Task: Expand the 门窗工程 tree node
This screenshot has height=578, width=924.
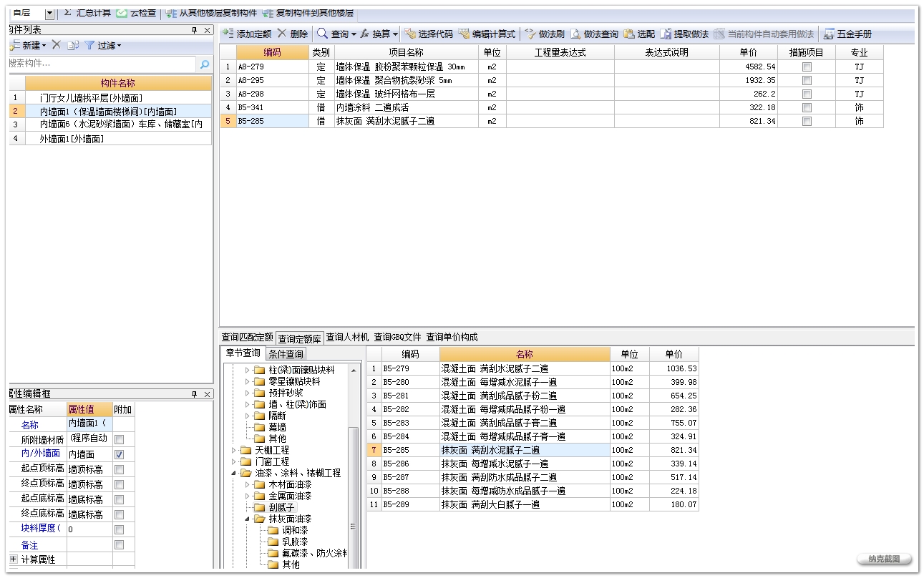Action: (x=233, y=461)
